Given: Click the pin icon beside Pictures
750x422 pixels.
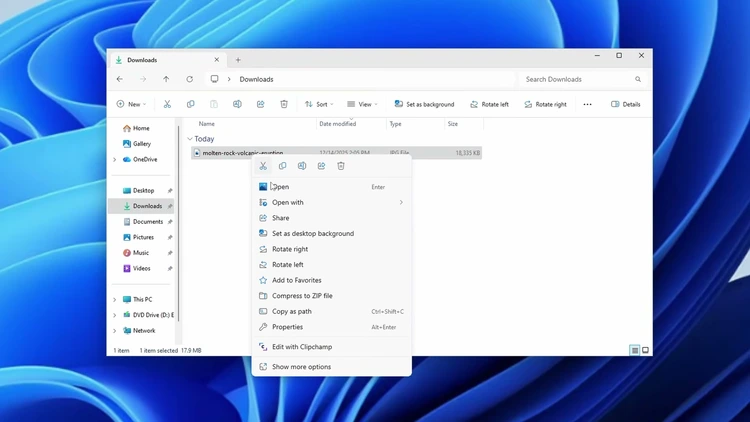Looking at the screenshot, I should pos(170,237).
